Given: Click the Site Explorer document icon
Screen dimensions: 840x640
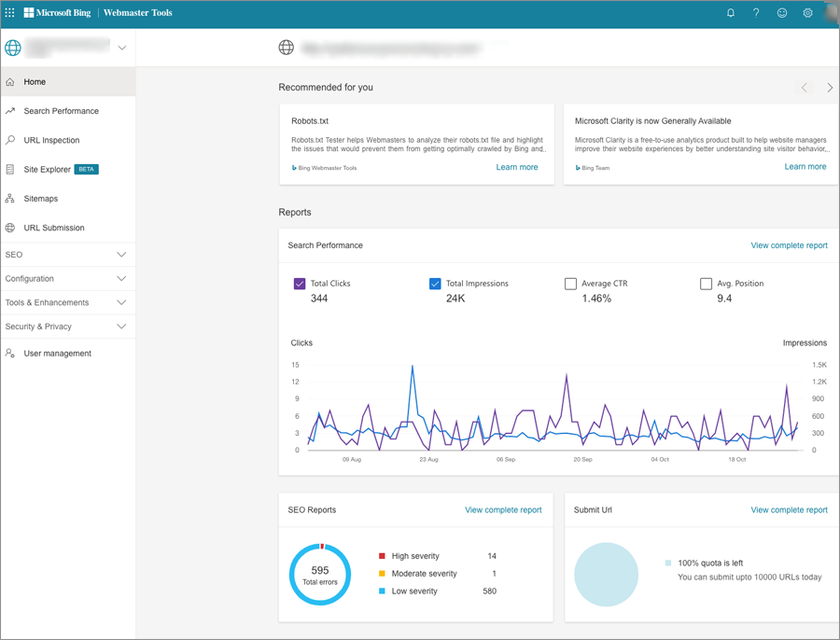Looking at the screenshot, I should click(x=9, y=169).
